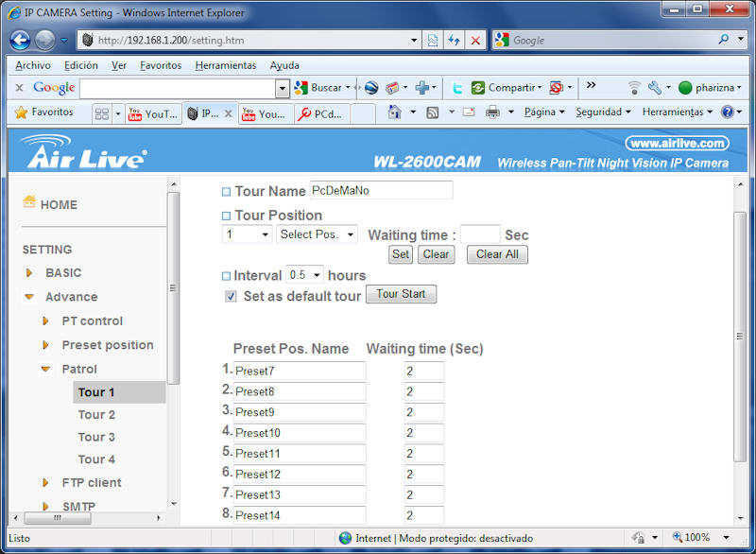
Task: Click the Clear button
Action: click(436, 254)
